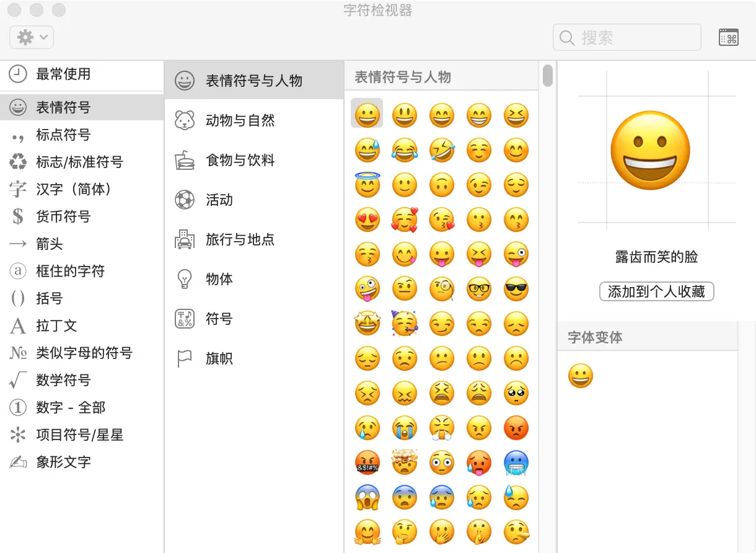Pick the winking face with tongue emoji
The height and width of the screenshot is (553, 756).
(516, 254)
